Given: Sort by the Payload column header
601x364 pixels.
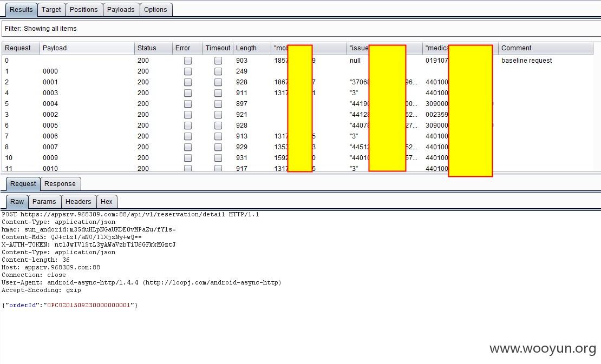Looking at the screenshot, I should point(87,48).
